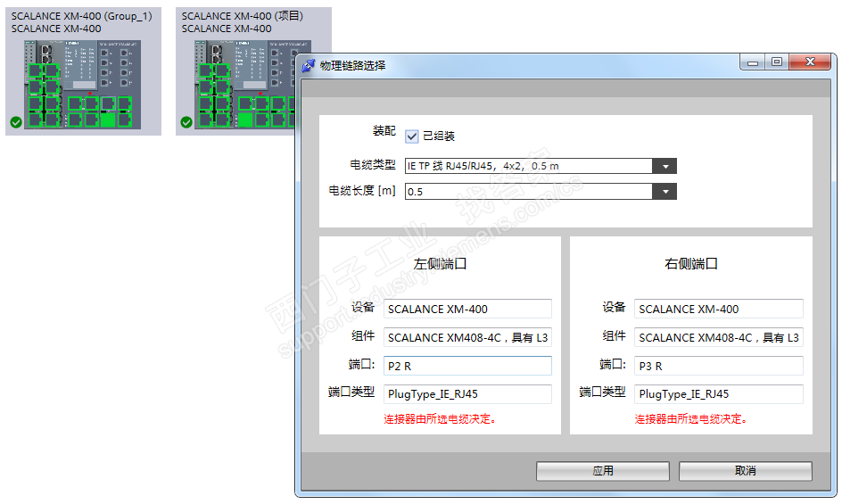Click left-side 端口 field P2 R
This screenshot has width=842, height=504.
[x=467, y=366]
